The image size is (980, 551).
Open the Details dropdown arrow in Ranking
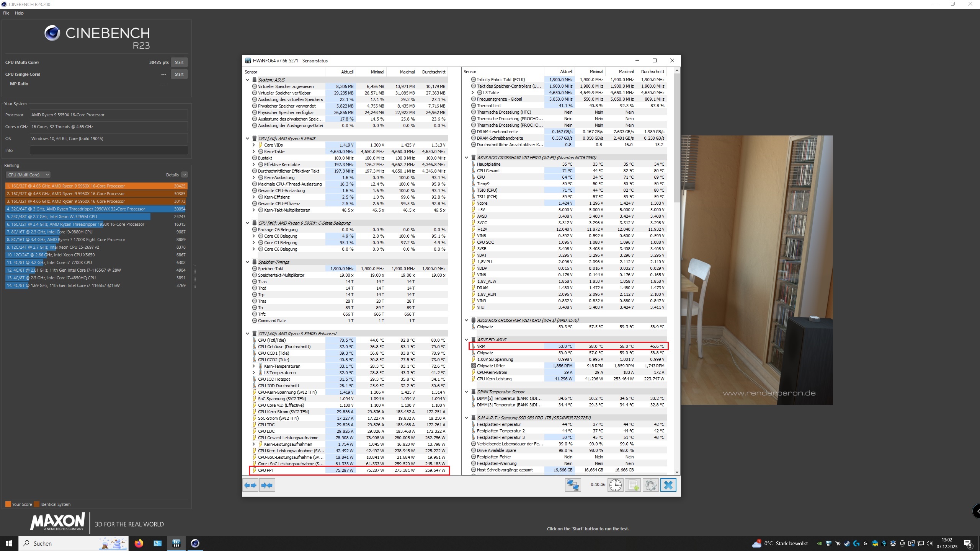185,175
